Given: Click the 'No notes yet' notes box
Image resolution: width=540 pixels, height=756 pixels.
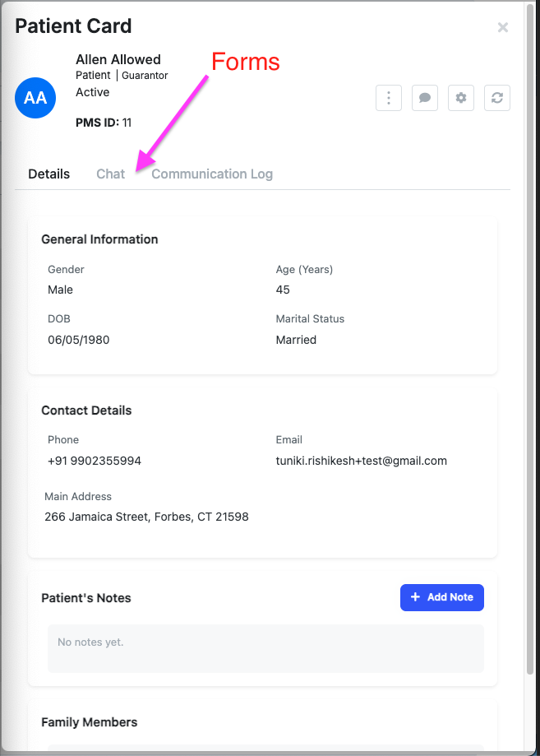Looking at the screenshot, I should [265, 648].
